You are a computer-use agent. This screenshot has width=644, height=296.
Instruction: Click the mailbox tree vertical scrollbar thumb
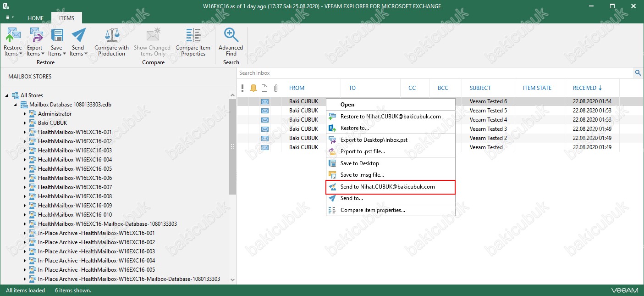click(x=232, y=147)
